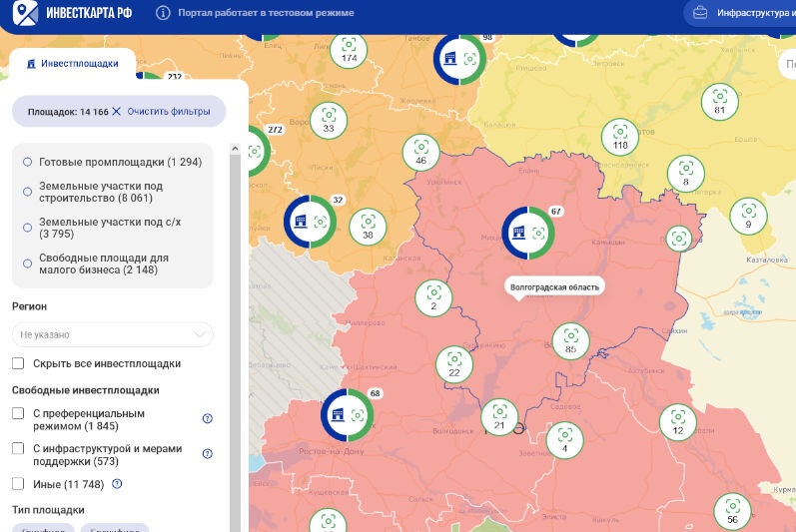Open help for преференциальным режимом
796x532 pixels.
coord(207,418)
